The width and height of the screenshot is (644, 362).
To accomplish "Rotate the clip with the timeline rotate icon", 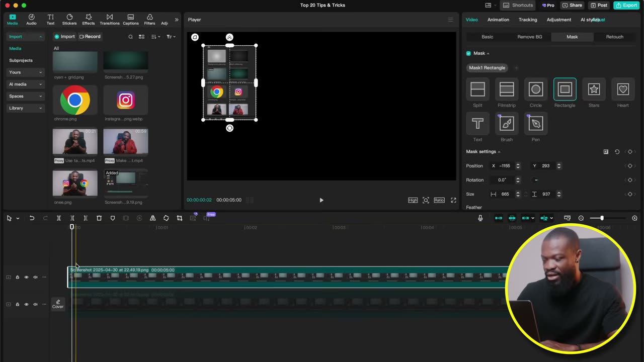I will click(166, 218).
